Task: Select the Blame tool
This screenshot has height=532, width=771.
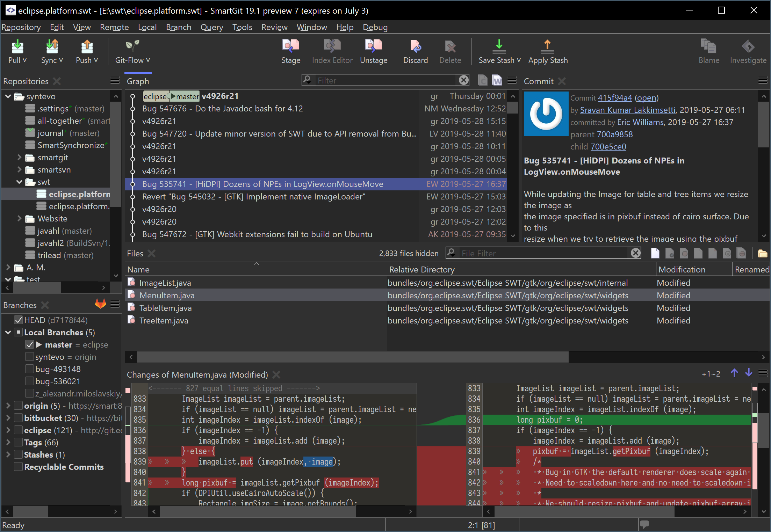Action: click(708, 51)
